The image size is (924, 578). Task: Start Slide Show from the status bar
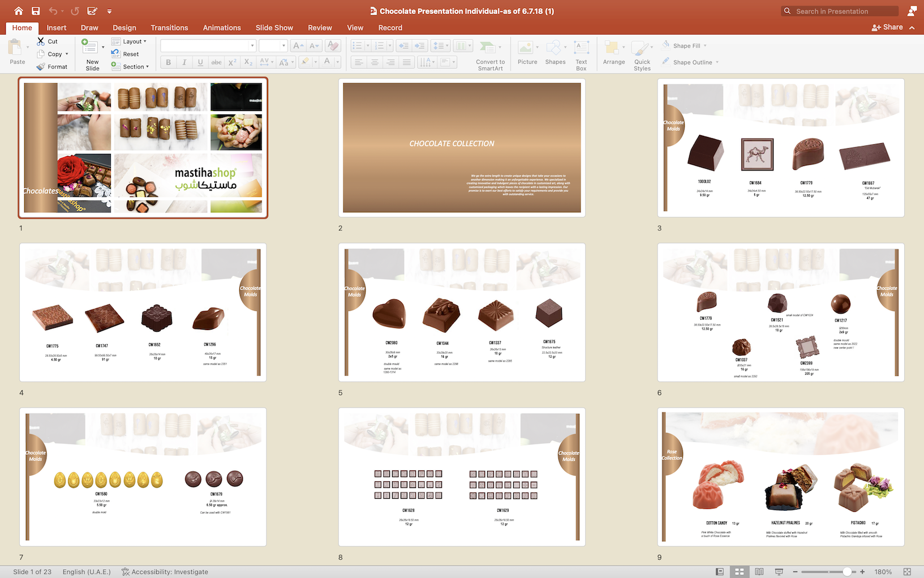point(779,572)
